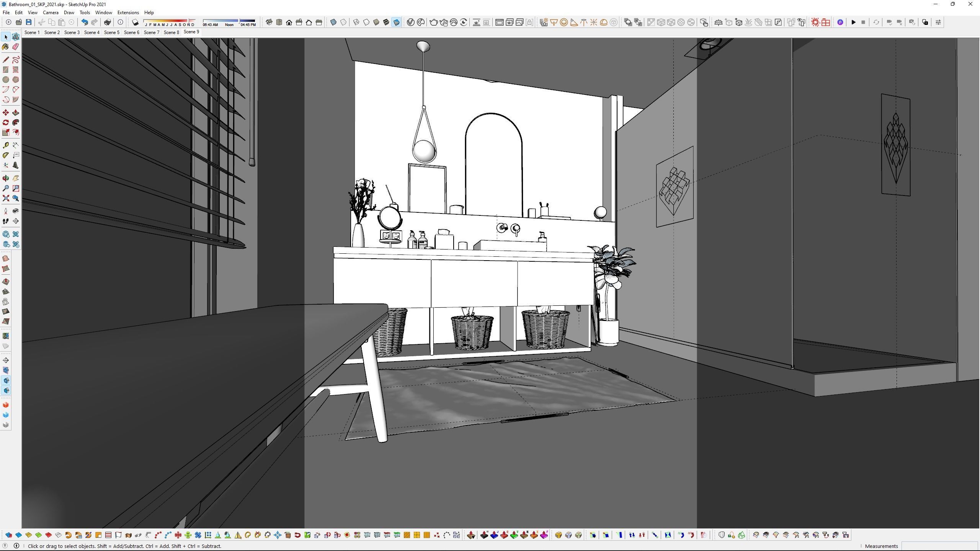The image size is (980, 551).
Task: Select the Text label tool
Action: [x=16, y=155]
